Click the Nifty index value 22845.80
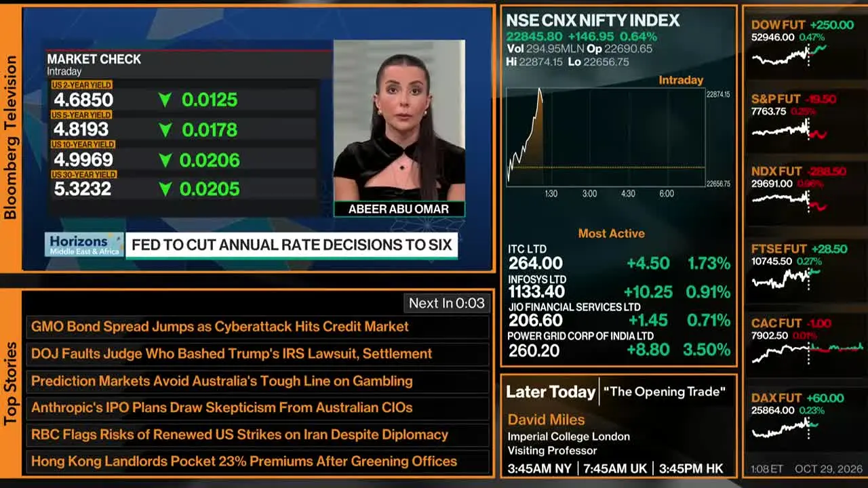This screenshot has height=488, width=868. [534, 37]
